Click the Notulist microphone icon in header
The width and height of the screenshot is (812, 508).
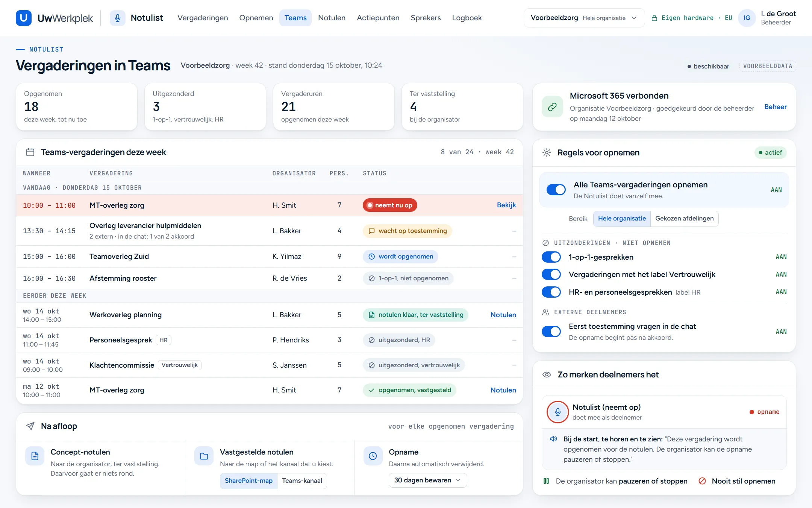click(x=118, y=18)
